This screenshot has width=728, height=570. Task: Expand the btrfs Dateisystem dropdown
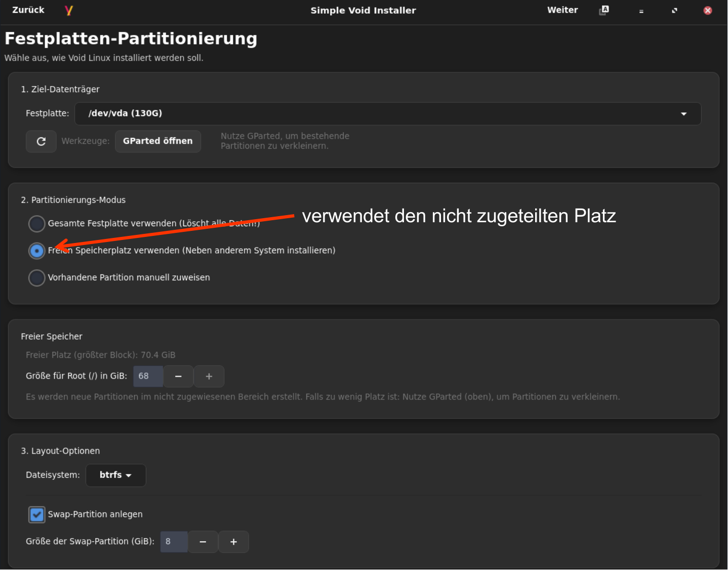click(x=115, y=475)
